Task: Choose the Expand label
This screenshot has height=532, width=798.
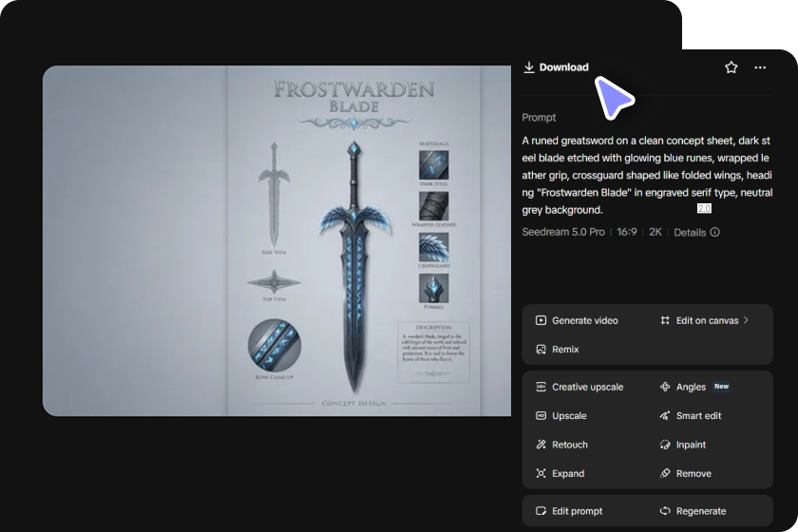Action: [x=568, y=473]
